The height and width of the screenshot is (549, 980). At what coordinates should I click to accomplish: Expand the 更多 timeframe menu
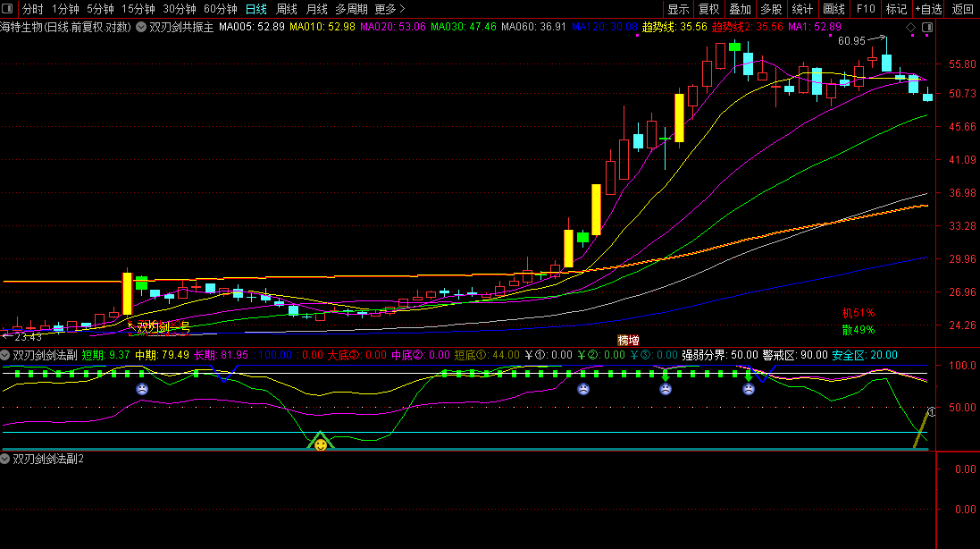click(389, 9)
